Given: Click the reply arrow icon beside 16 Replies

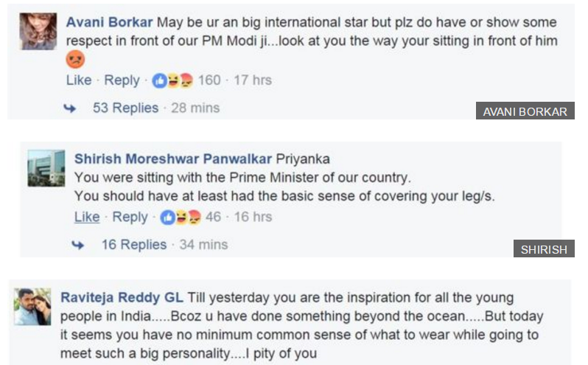Looking at the screenshot, I should click(78, 246).
